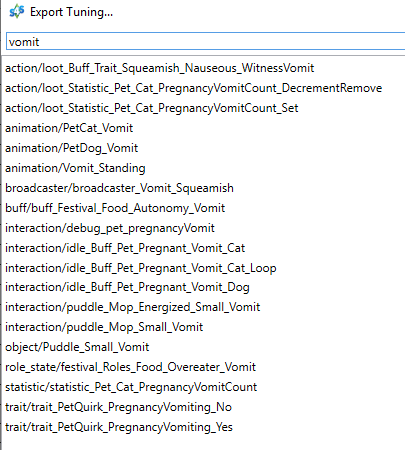Select broadcaster/broadcaster_Vomit_Squeamish
405x450 pixels.
point(119,188)
